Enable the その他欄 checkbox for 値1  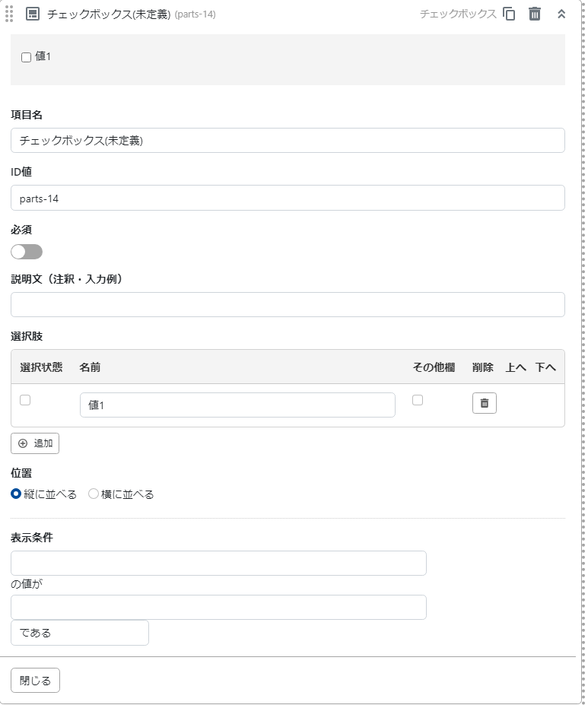(x=418, y=400)
